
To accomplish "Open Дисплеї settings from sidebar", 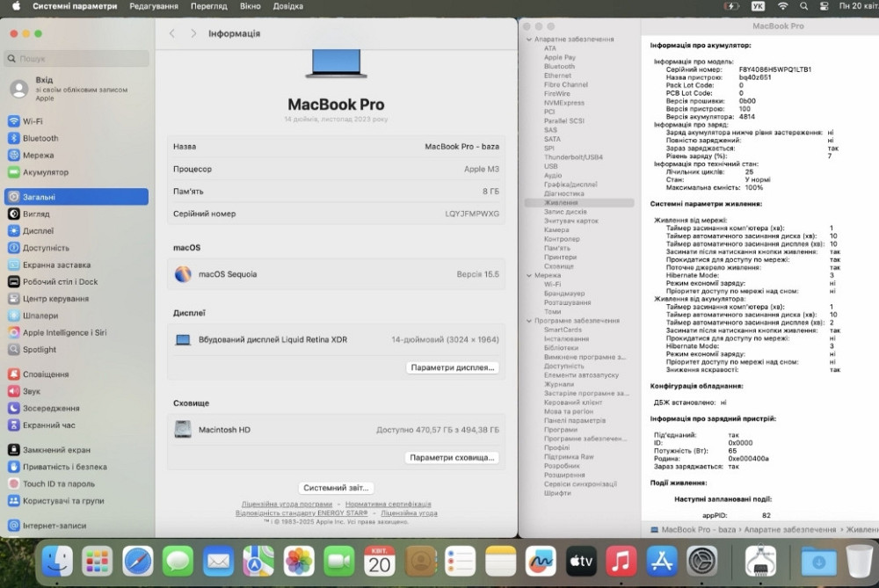I will click(32, 230).
